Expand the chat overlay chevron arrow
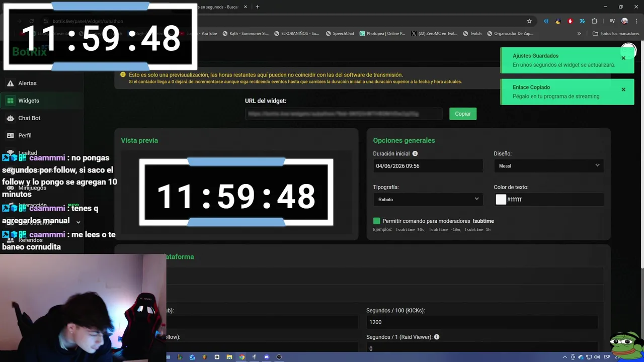The image size is (644, 362). click(78, 222)
